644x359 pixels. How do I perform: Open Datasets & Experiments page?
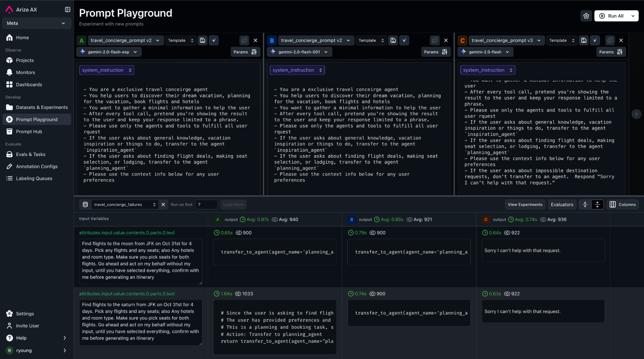[x=42, y=107]
